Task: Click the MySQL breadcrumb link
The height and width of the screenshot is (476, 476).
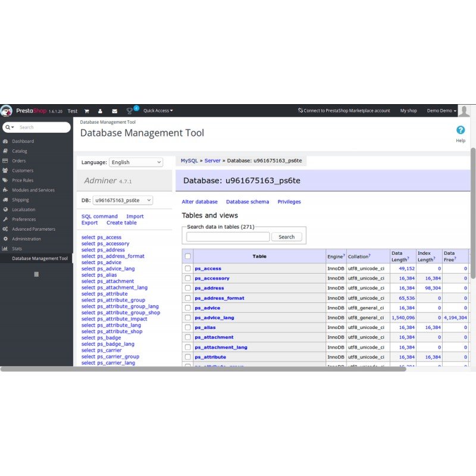Action: (x=189, y=161)
